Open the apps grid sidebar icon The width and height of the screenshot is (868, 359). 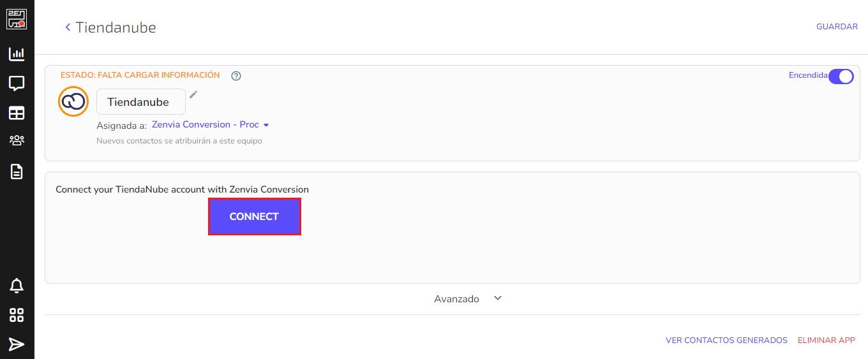(17, 315)
